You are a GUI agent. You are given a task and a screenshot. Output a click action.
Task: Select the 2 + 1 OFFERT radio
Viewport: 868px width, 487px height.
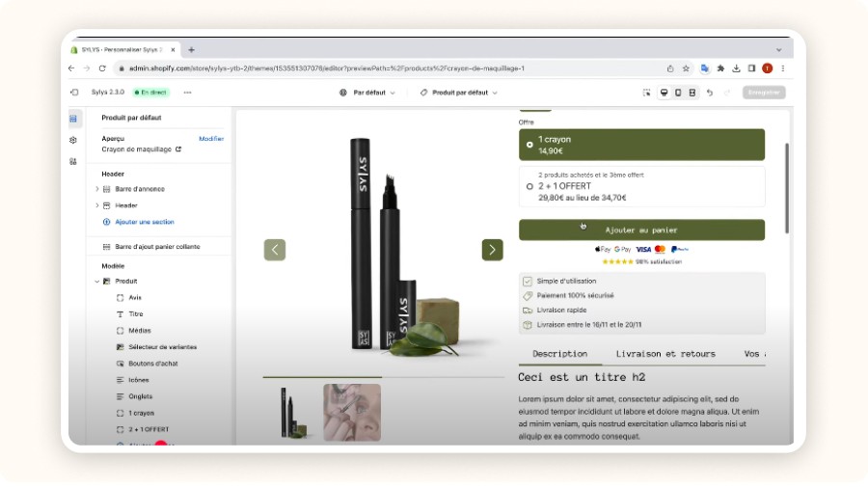[529, 186]
